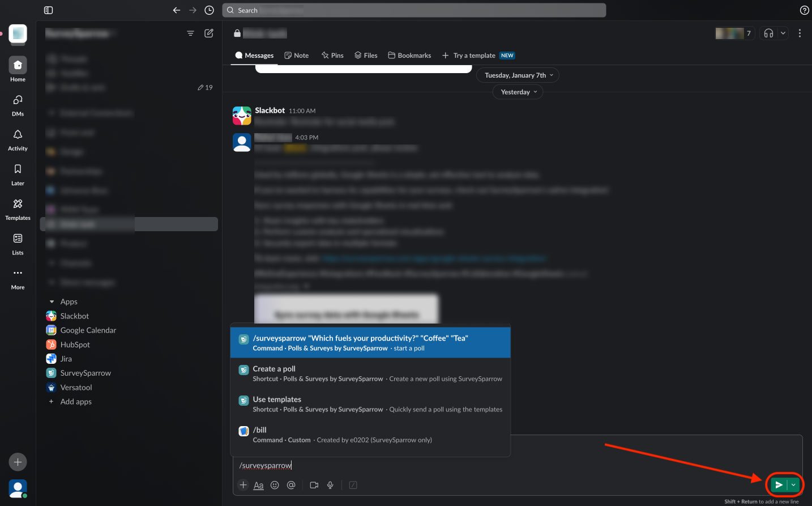
Task: Click the green send message button
Action: point(779,485)
